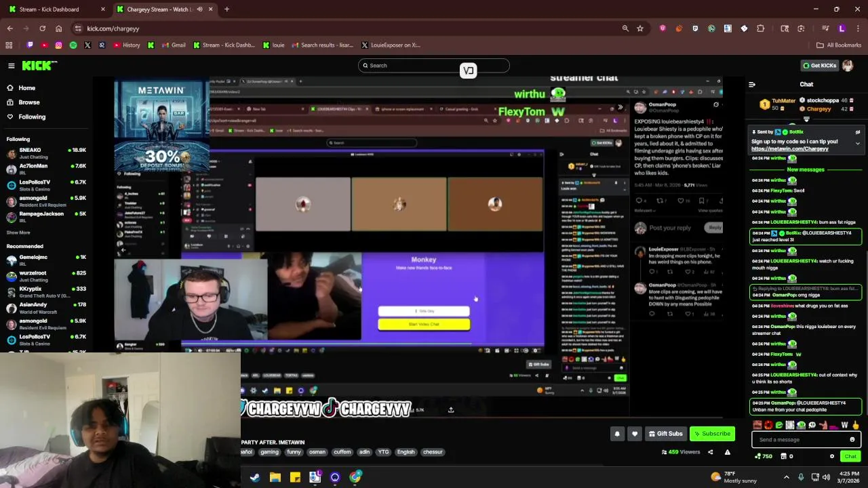868x488 pixels.
Task: Open the Twitch bookmark icon
Action: point(30,45)
